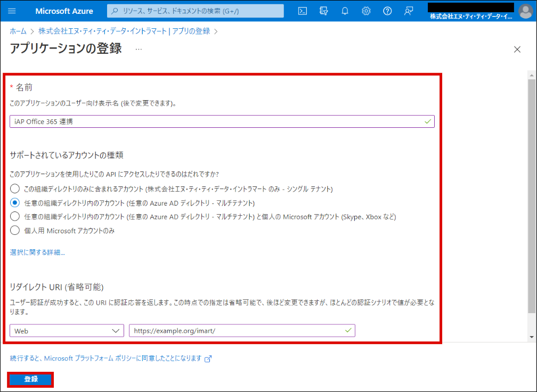Open the account avatar menu
Viewport: 537px width, 392px height.
[525, 11]
